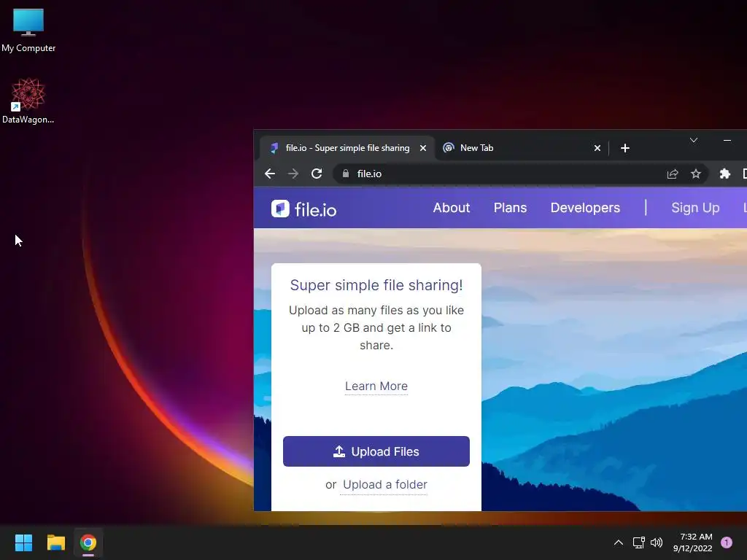The image size is (747, 560).
Task: Switch to the file.io tab
Action: click(x=347, y=148)
